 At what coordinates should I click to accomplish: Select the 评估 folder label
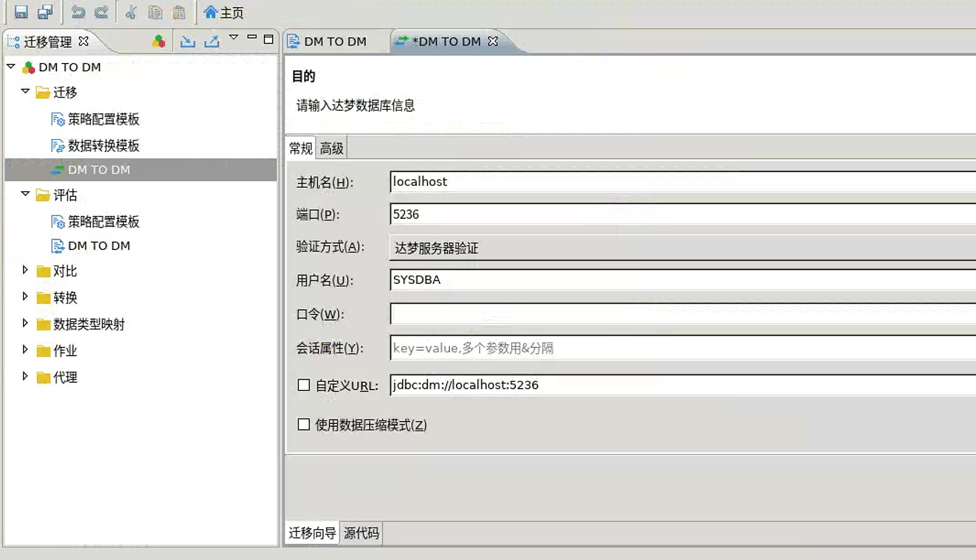[x=65, y=195]
